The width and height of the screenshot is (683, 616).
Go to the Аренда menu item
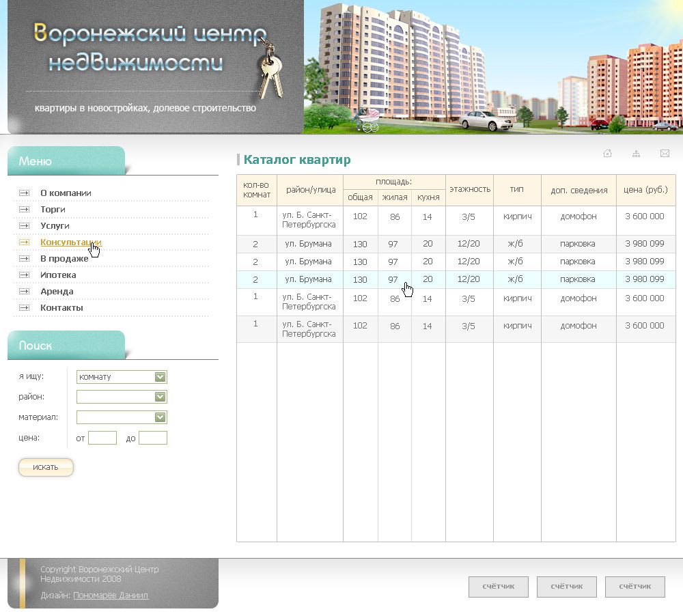point(57,292)
